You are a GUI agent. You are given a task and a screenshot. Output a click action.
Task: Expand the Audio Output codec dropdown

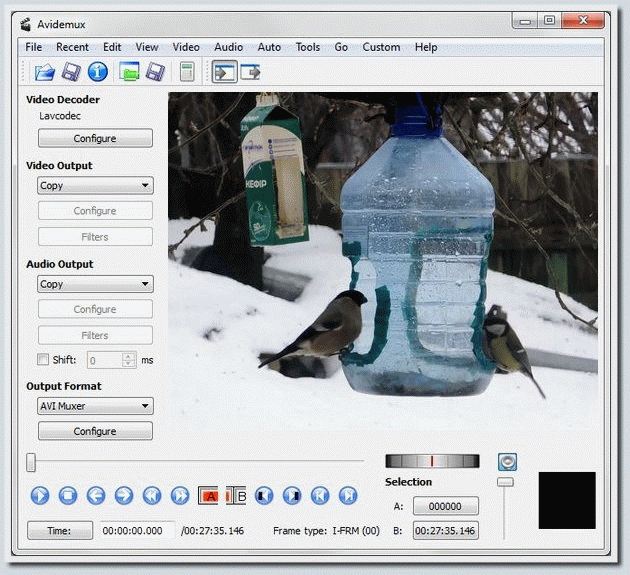pos(95,284)
